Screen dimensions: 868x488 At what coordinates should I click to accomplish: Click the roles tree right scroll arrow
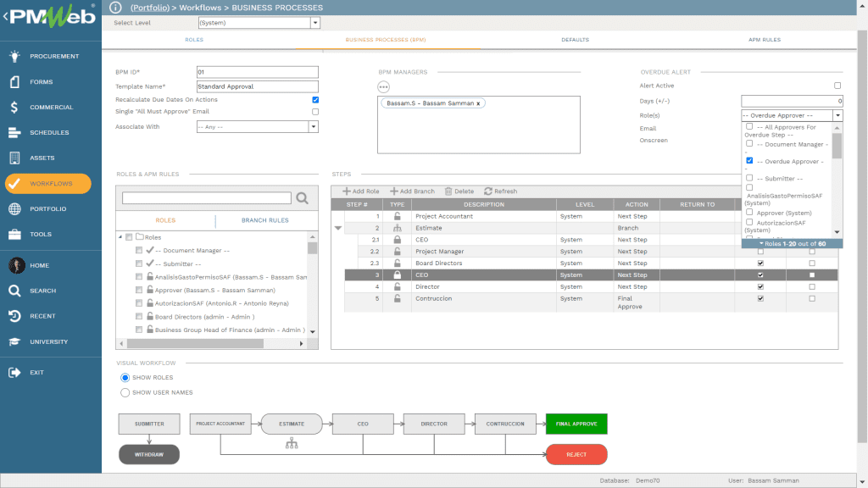coord(301,344)
